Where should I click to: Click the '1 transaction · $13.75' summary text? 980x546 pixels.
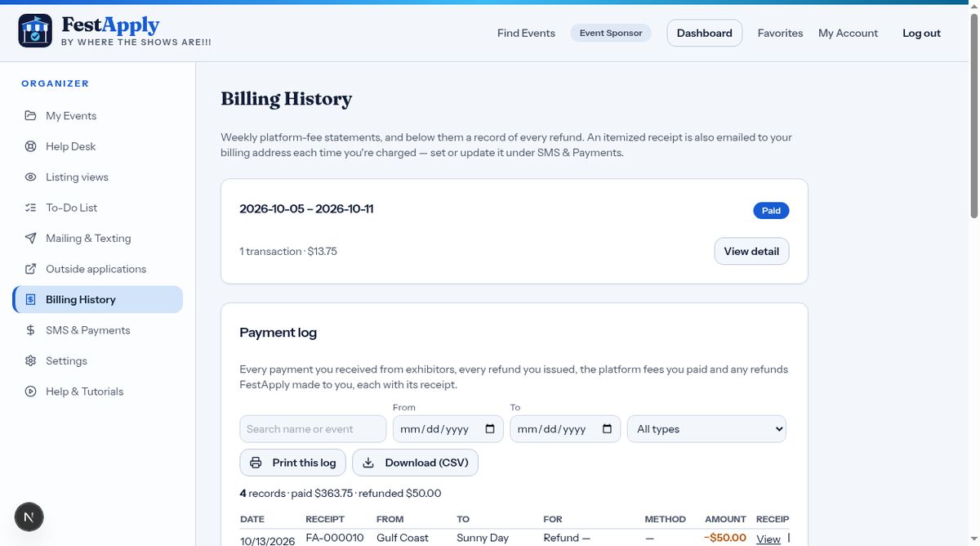pyautogui.click(x=288, y=251)
